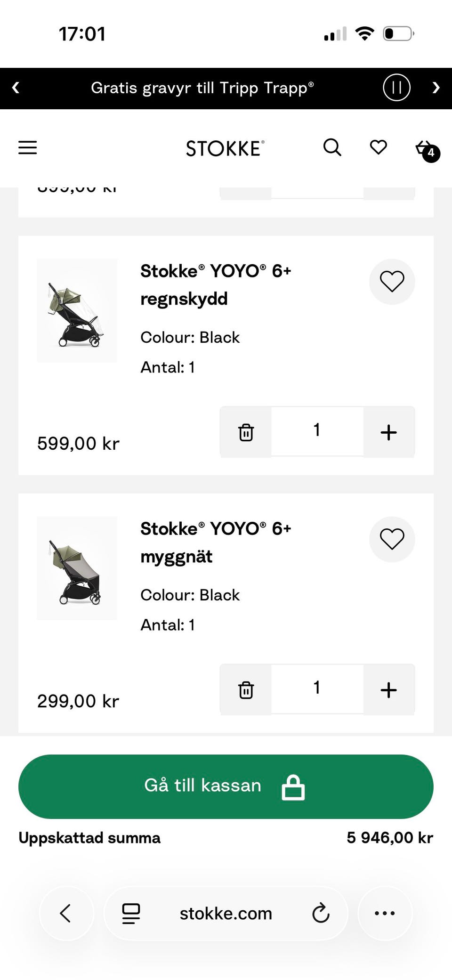
Task: Tap the search magnifier icon
Action: click(332, 147)
